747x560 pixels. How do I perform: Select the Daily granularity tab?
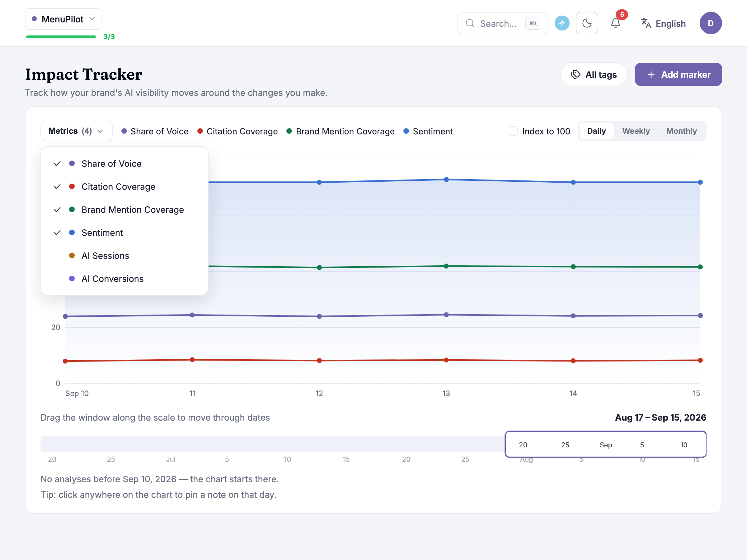596,131
